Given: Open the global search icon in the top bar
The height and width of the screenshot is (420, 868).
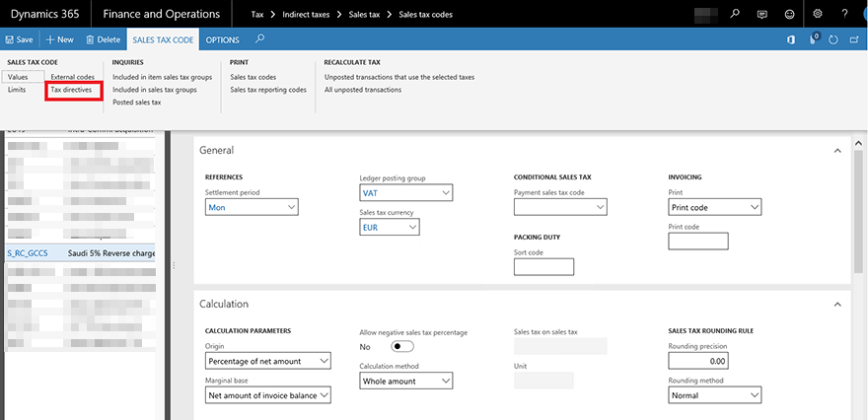Looking at the screenshot, I should tap(735, 15).
